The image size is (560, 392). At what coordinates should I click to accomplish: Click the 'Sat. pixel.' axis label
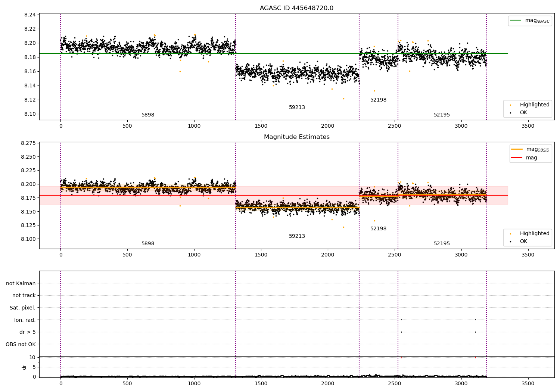23,308
